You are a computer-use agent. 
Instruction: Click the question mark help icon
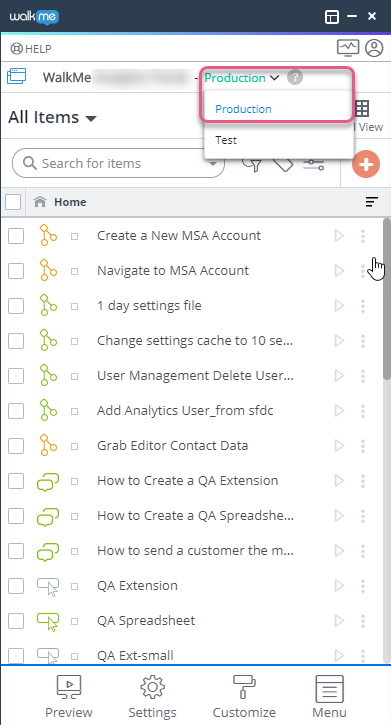tap(295, 77)
